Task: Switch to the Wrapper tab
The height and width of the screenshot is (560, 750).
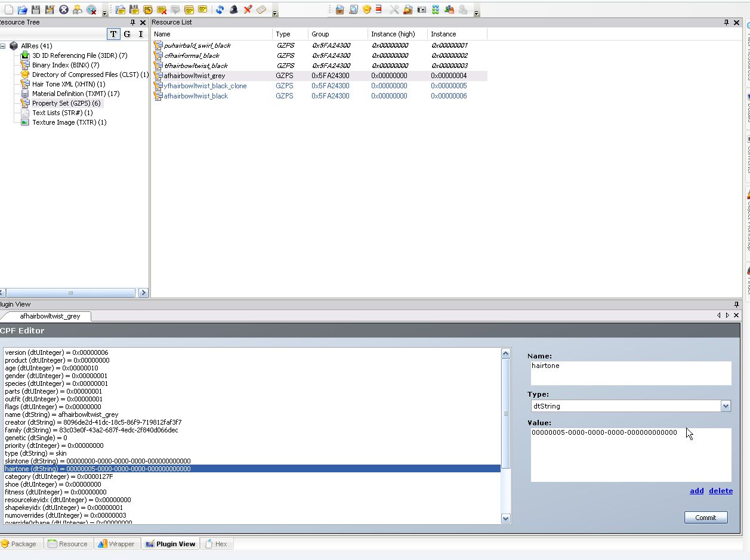Action: tap(117, 544)
